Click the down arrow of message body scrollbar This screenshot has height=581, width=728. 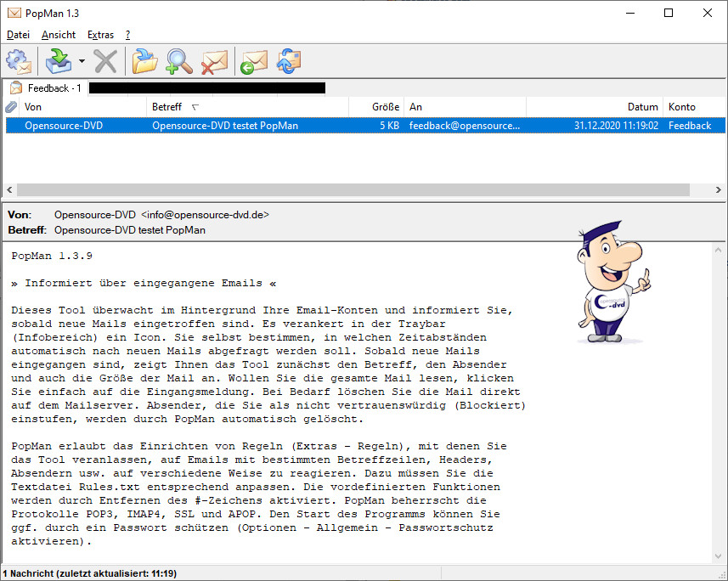[720, 556]
